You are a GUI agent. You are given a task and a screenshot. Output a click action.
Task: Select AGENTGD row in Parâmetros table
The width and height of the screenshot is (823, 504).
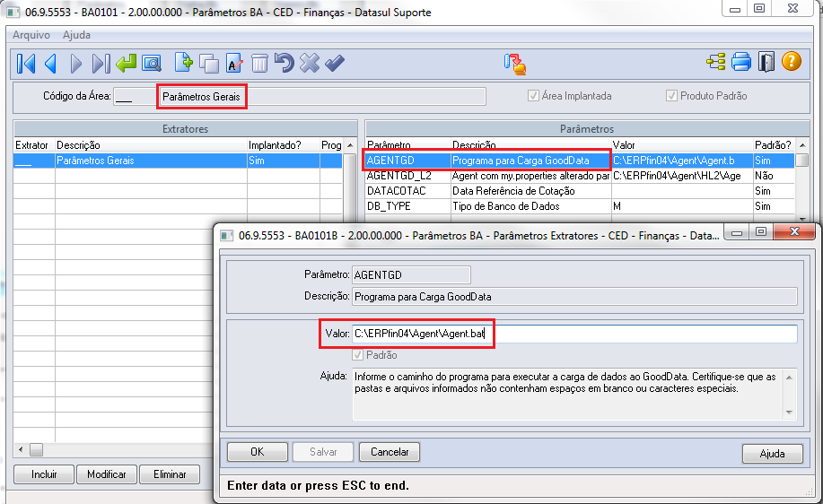[580, 161]
